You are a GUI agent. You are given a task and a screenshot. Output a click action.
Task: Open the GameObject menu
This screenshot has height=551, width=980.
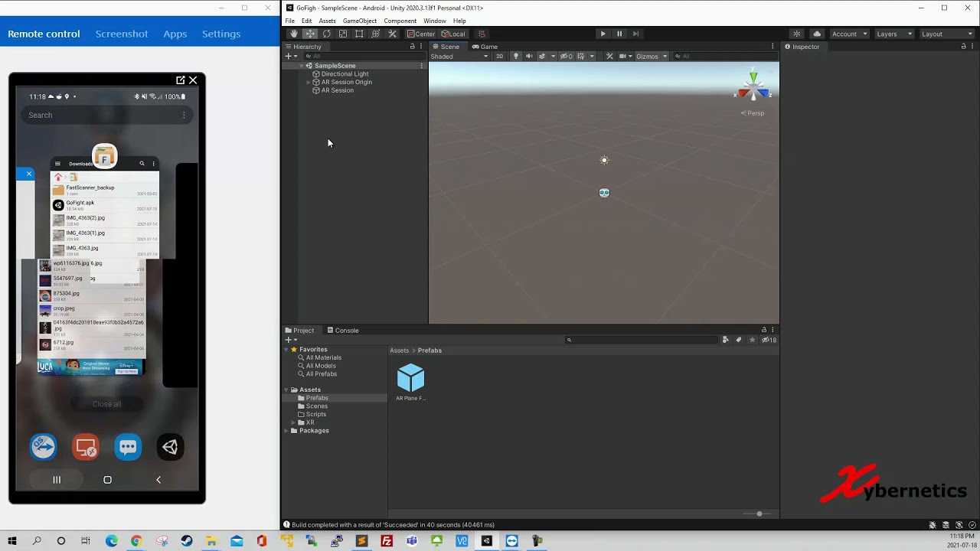pos(360,21)
